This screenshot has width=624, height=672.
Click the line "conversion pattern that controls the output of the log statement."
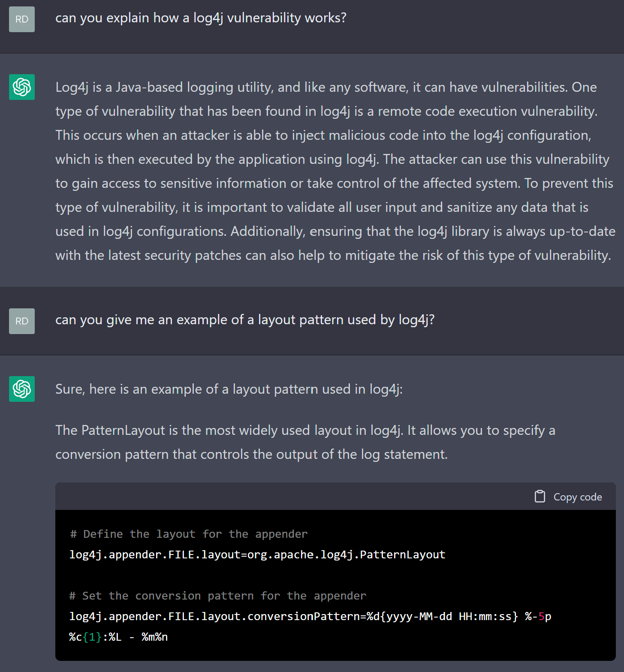coord(252,455)
